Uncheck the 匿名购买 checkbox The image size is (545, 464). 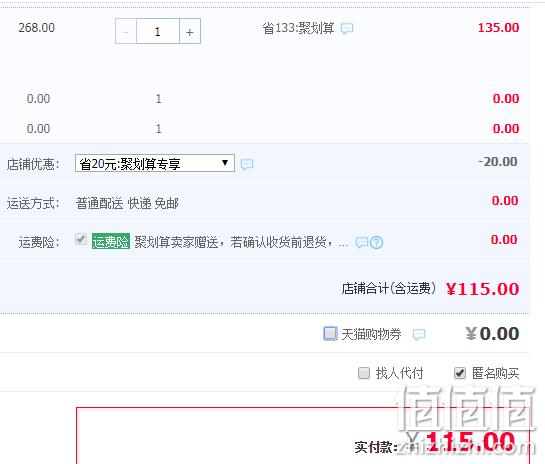[460, 373]
